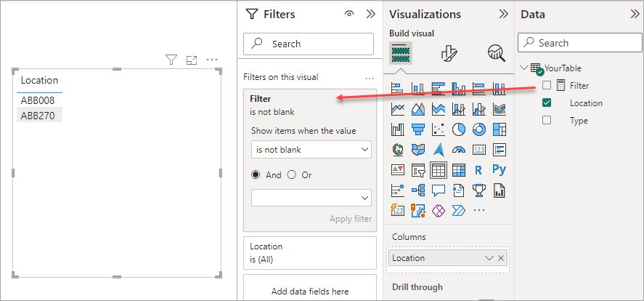This screenshot has height=301, width=644.
Task: Select the Multi-row card visual
Action: 500,150
